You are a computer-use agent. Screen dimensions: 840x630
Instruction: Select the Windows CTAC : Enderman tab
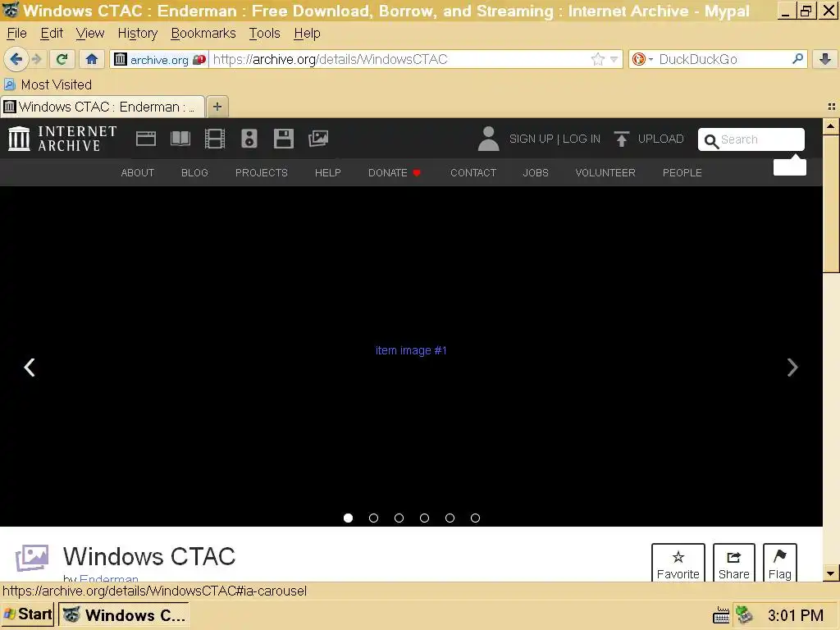(103, 107)
